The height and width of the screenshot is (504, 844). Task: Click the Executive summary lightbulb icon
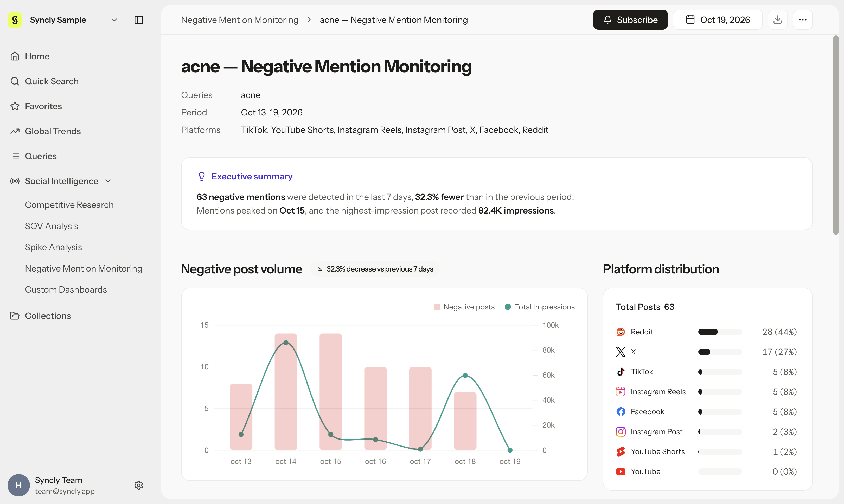click(x=201, y=176)
